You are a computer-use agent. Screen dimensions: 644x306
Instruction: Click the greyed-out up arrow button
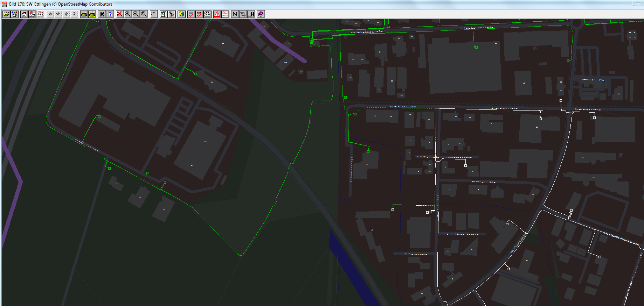(x=66, y=14)
